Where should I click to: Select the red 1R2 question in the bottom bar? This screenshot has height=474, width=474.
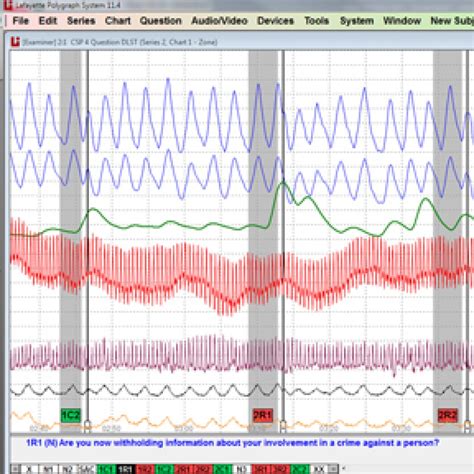145,469
